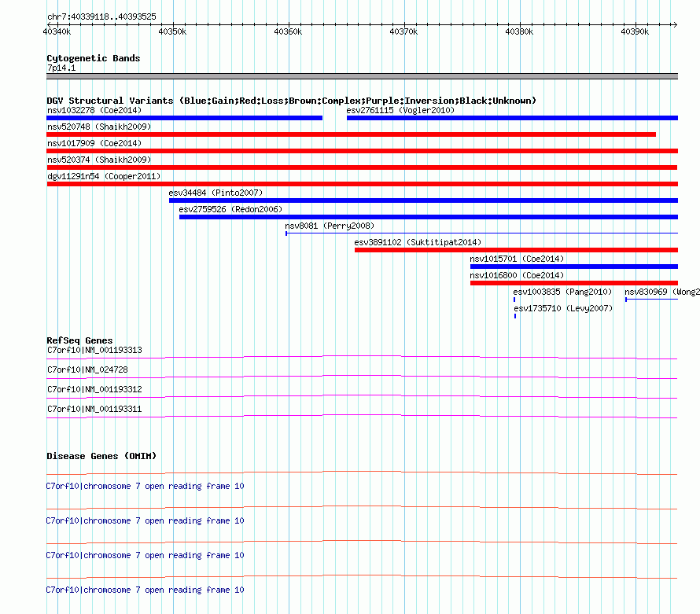Open the first C7orf10 OMIM gene link
The image size is (700, 614).
(x=145, y=487)
